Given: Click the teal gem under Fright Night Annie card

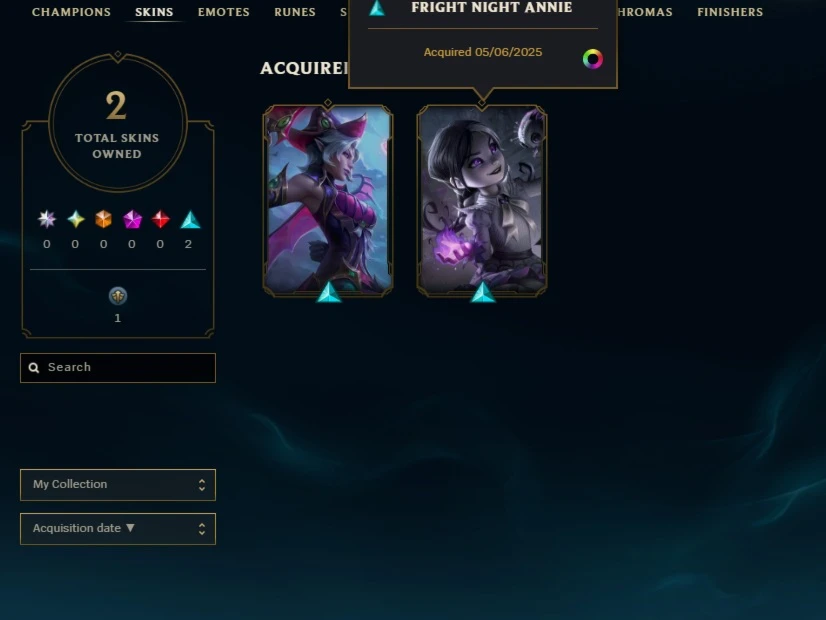Looking at the screenshot, I should (x=483, y=293).
